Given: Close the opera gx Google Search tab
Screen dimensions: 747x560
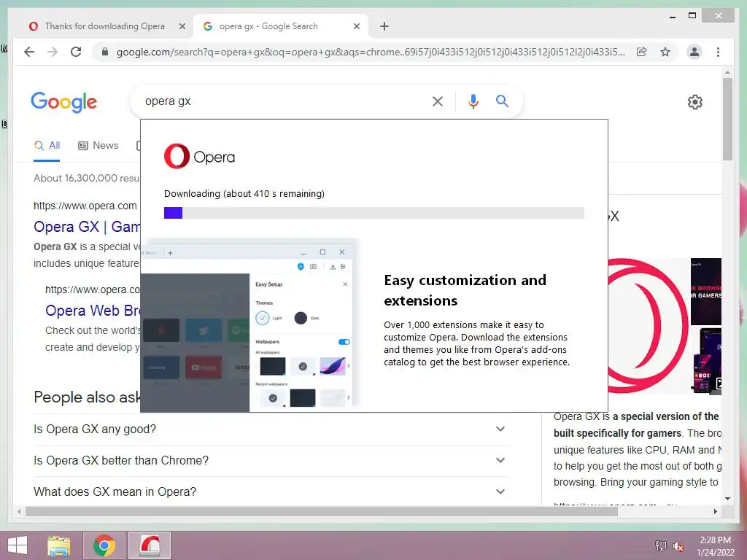Looking at the screenshot, I should tap(356, 26).
